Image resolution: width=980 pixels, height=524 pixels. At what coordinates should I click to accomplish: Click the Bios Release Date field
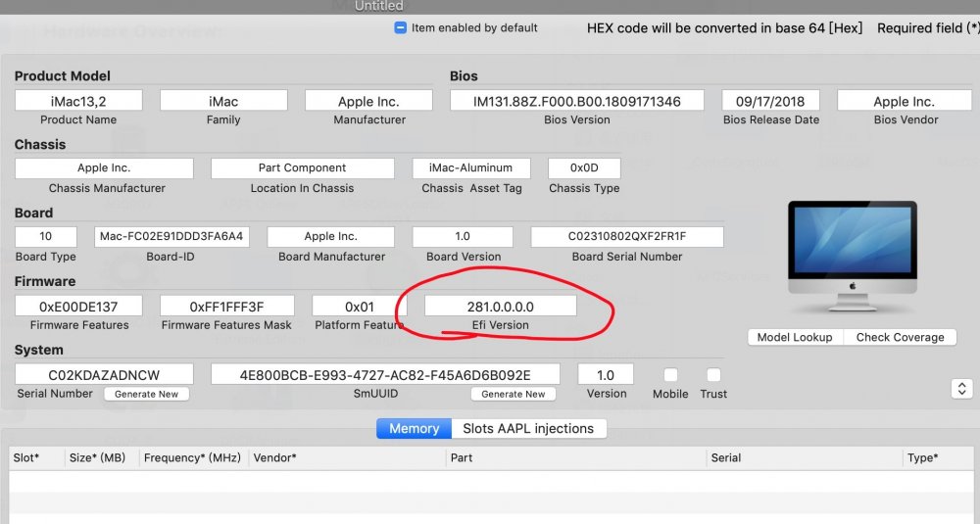point(770,101)
